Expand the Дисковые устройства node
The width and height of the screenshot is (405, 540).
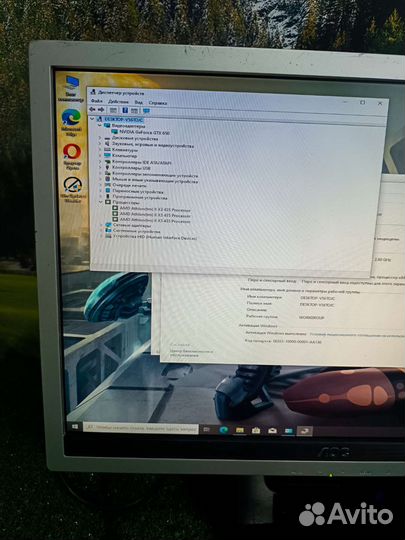100,138
